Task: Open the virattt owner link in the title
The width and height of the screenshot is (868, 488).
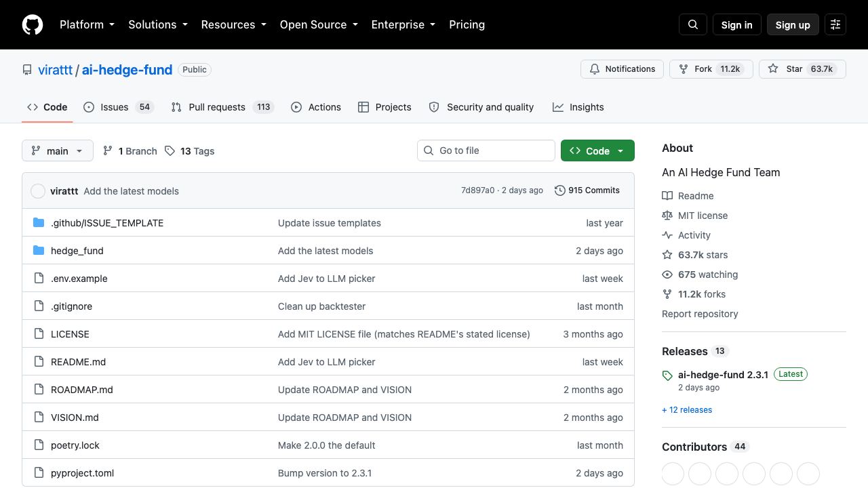Action: tap(56, 70)
